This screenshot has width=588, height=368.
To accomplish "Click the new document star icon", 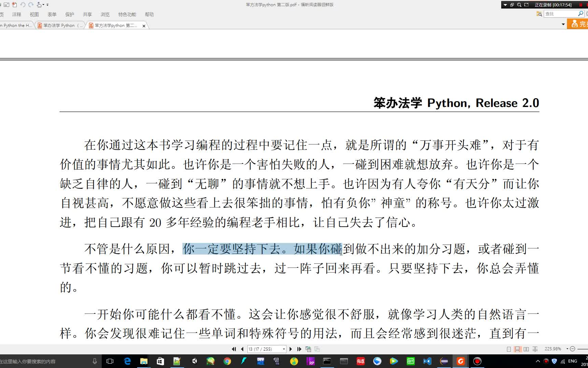I will click(14, 5).
